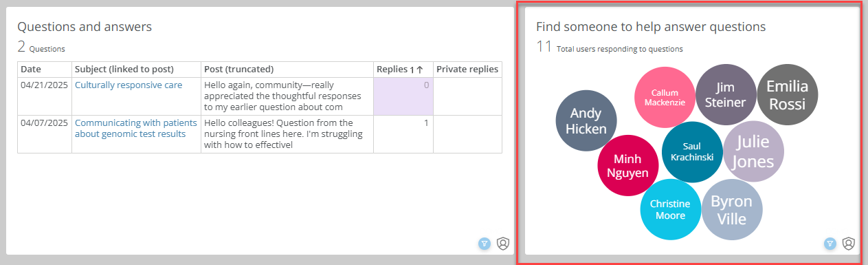This screenshot has width=868, height=265.
Task: Select the Emilia Rossi gray bubble
Action: point(788,94)
